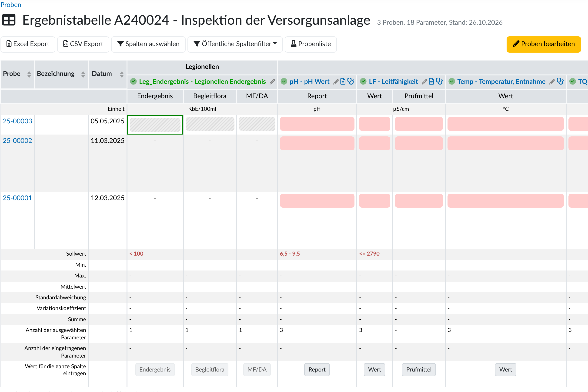Click green check icon of pH Wert
The height and width of the screenshot is (392, 588).
point(284,81)
